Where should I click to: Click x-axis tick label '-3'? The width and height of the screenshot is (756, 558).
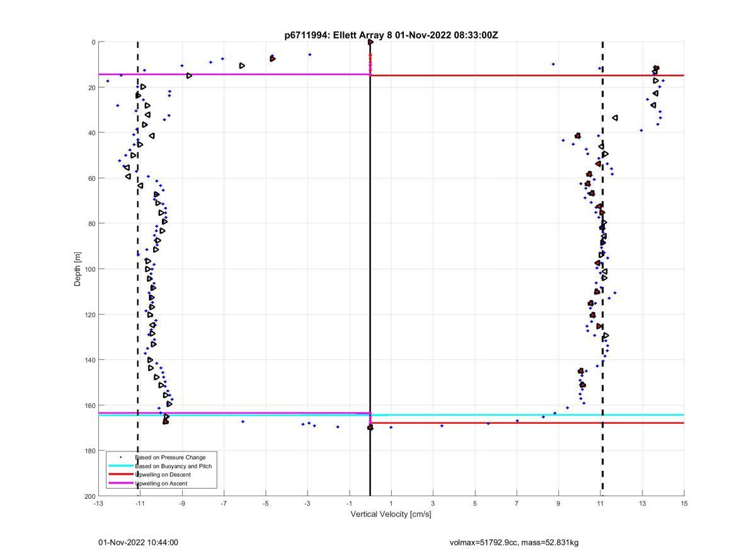(x=307, y=503)
